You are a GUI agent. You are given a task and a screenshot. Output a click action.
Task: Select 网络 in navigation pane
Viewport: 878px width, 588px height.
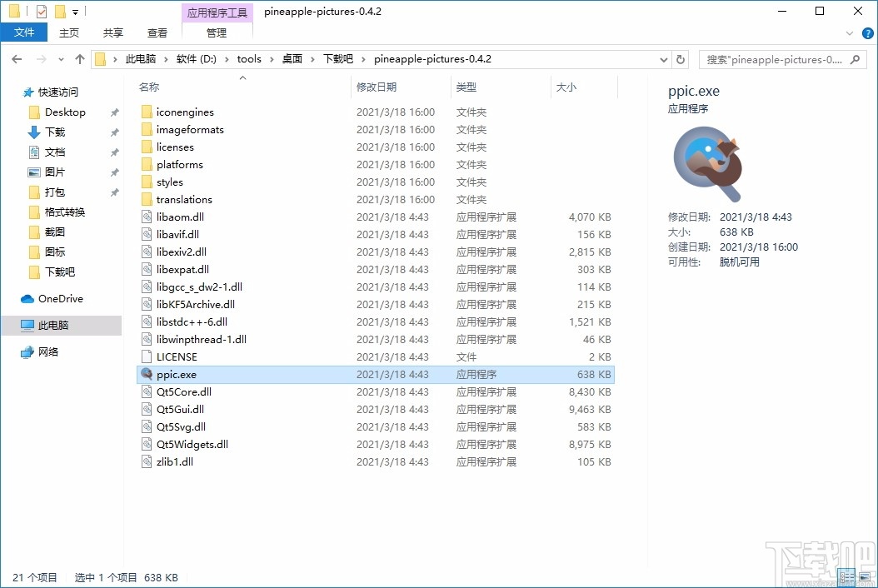[48, 351]
